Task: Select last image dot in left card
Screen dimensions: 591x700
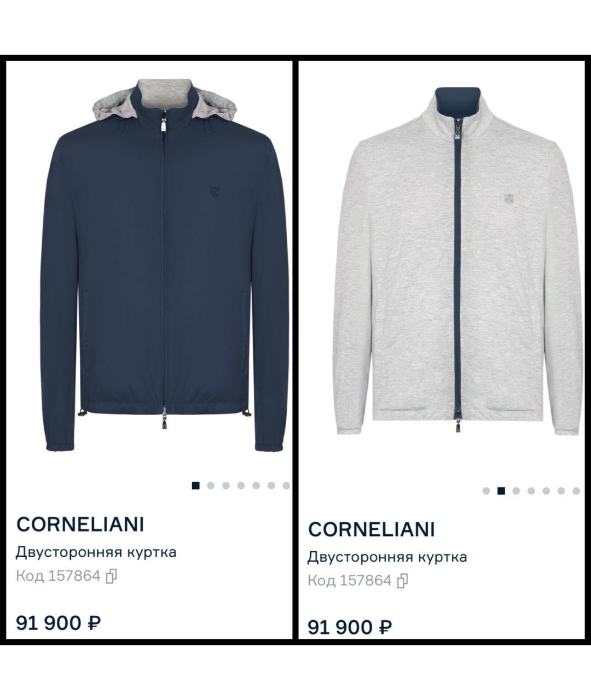Action: pos(286,485)
